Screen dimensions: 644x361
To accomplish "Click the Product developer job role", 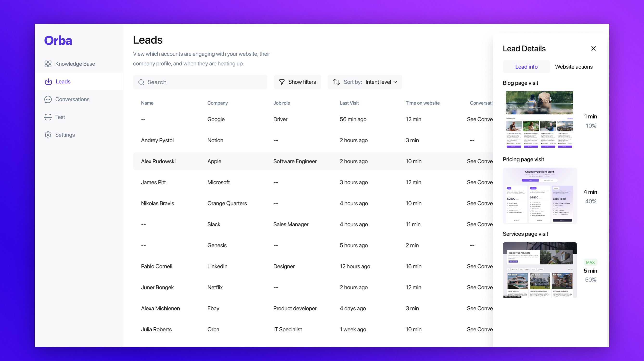I will [x=295, y=308].
